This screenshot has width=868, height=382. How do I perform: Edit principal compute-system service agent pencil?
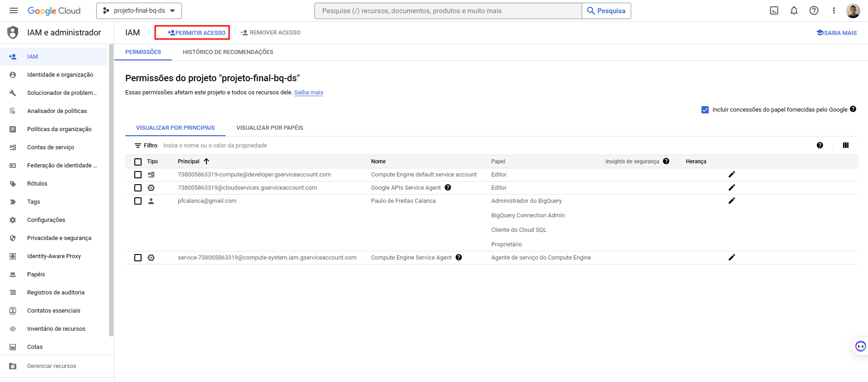pyautogui.click(x=732, y=257)
